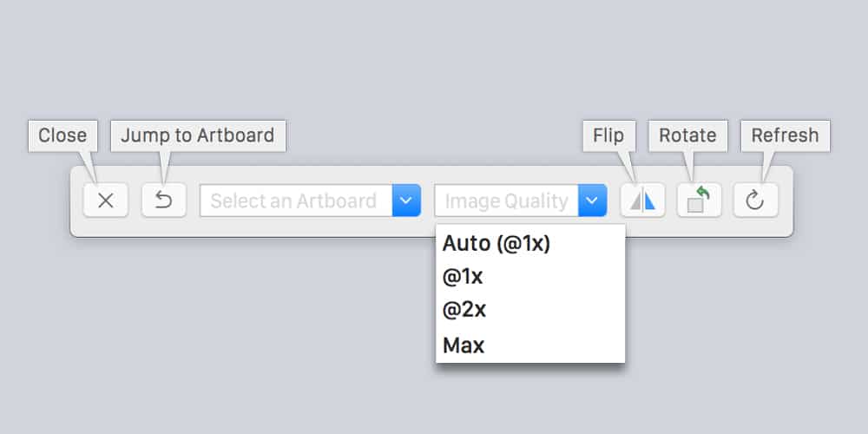The image size is (868, 434).
Task: Select Max image quality option
Action: point(464,345)
